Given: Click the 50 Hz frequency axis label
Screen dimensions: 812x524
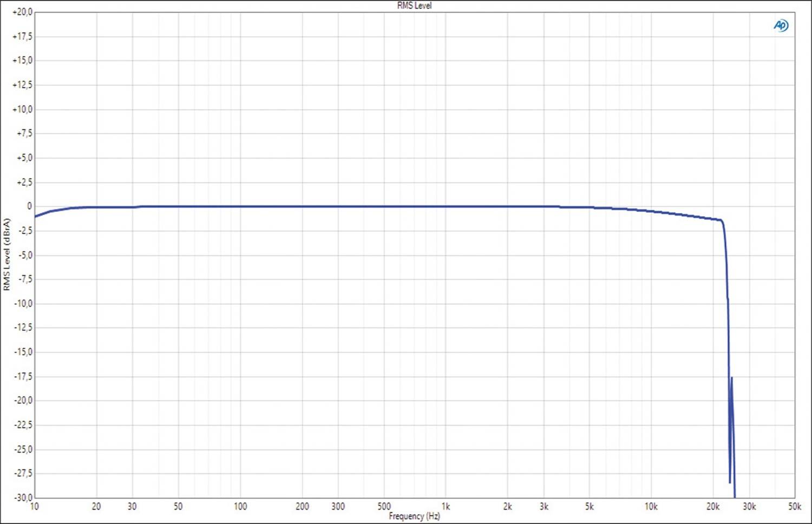Looking at the screenshot, I should click(x=178, y=506).
